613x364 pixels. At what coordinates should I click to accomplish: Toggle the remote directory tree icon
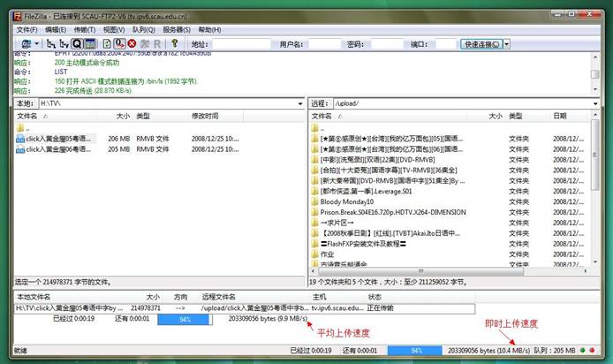click(x=64, y=44)
